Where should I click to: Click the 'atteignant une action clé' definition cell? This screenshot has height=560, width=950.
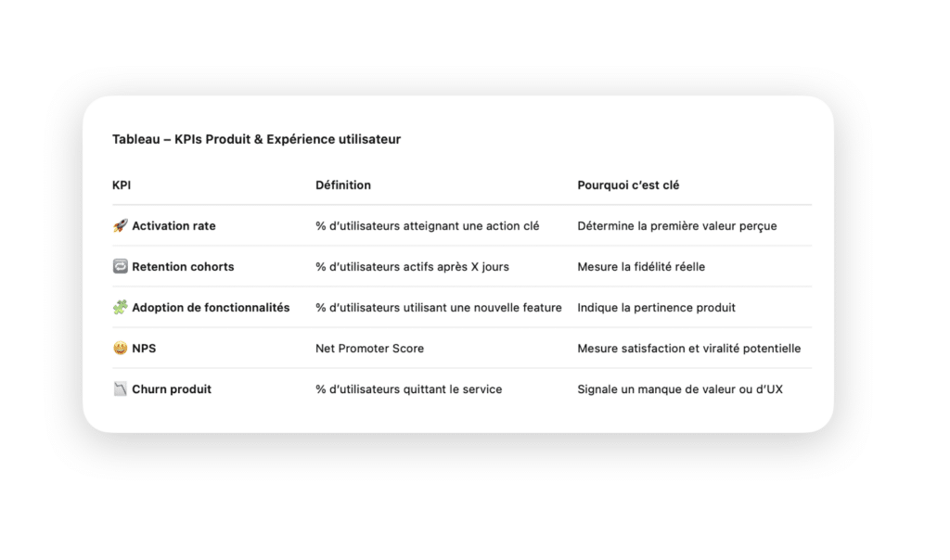coord(427,226)
